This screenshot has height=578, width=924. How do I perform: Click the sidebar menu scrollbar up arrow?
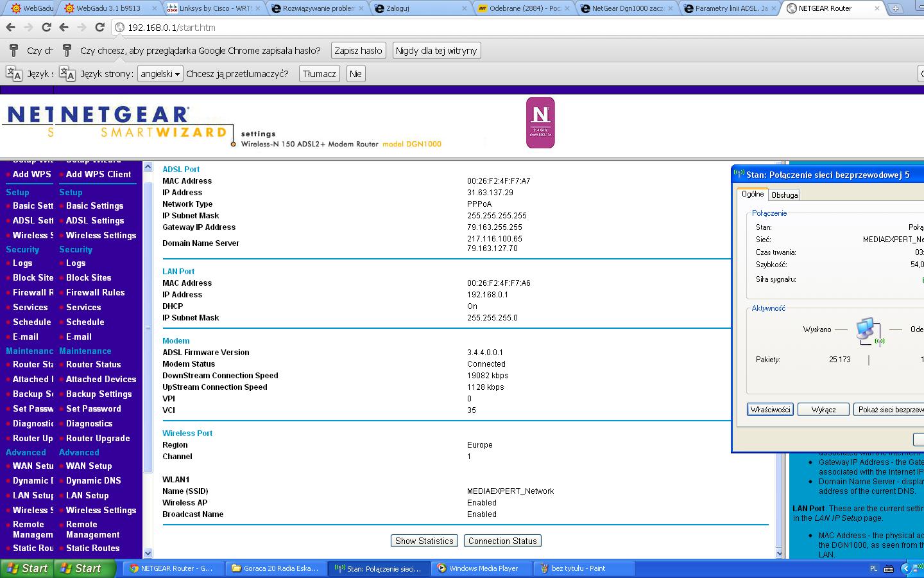(x=148, y=167)
